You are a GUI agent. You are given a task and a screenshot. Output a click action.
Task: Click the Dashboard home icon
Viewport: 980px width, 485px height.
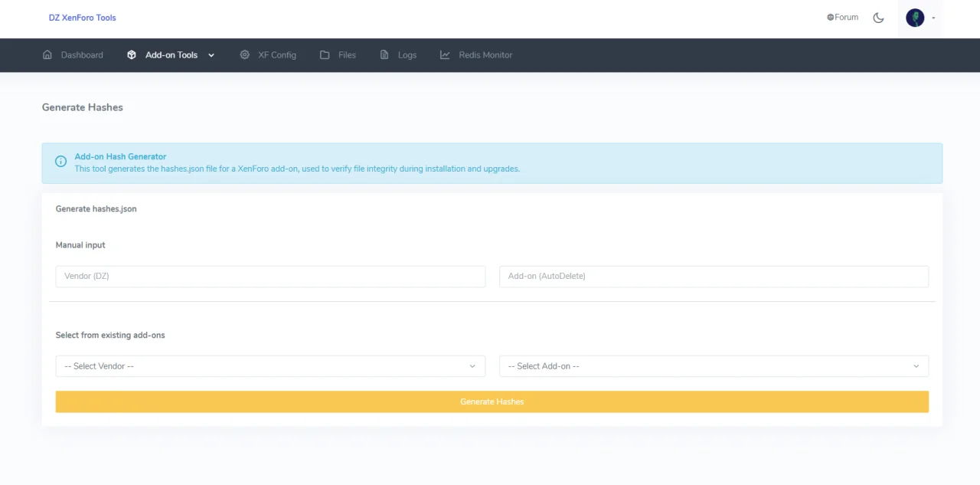pos(47,55)
